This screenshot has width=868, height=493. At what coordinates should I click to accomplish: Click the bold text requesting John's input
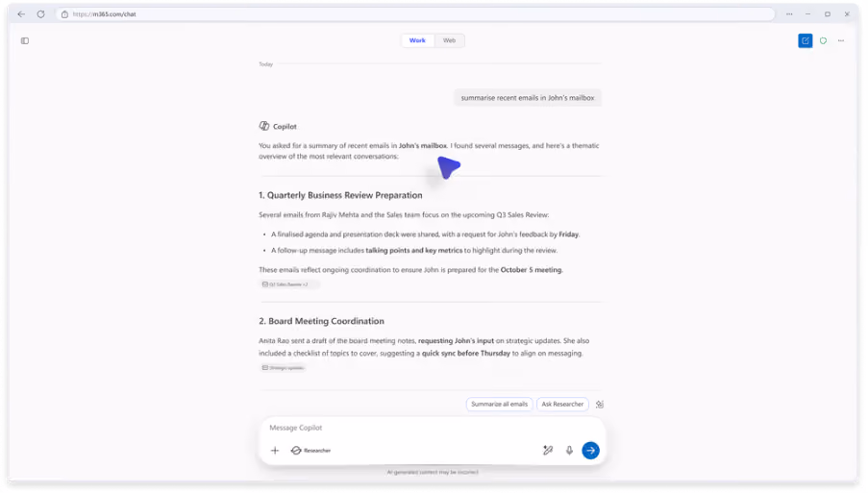[x=456, y=341]
